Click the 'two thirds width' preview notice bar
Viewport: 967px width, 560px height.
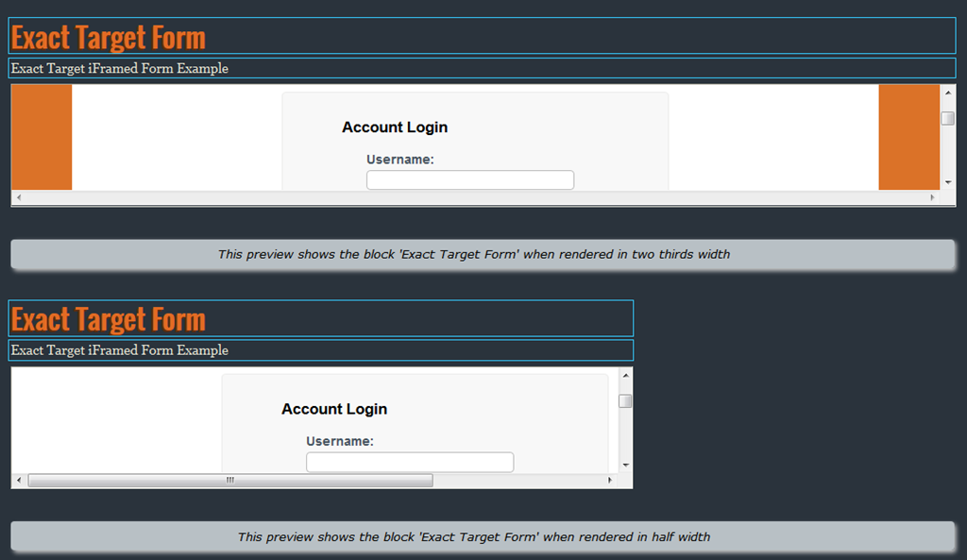[483, 254]
